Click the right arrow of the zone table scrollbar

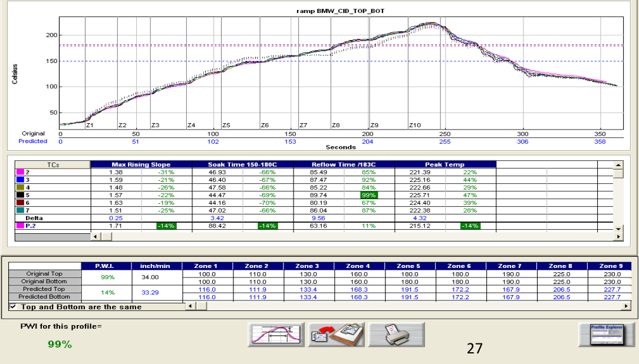(x=627, y=306)
